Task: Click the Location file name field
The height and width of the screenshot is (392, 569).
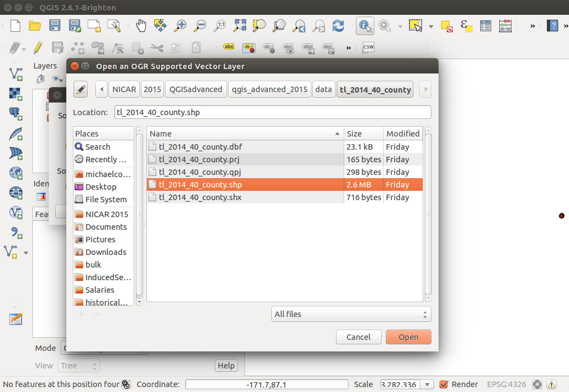Action: point(272,112)
